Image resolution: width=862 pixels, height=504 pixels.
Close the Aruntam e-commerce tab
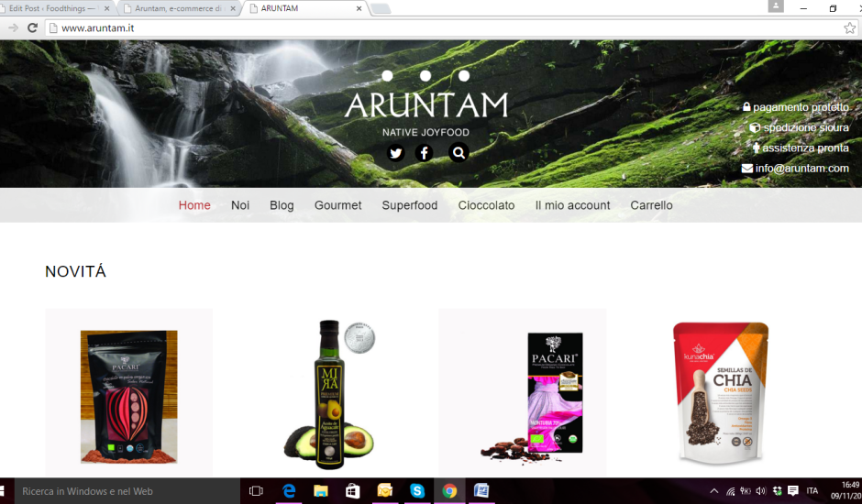(233, 9)
